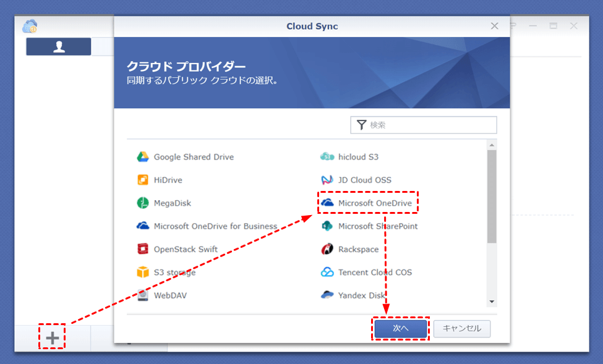The image size is (603, 364).
Task: Select the hicloud S3 icon
Action: click(x=327, y=157)
